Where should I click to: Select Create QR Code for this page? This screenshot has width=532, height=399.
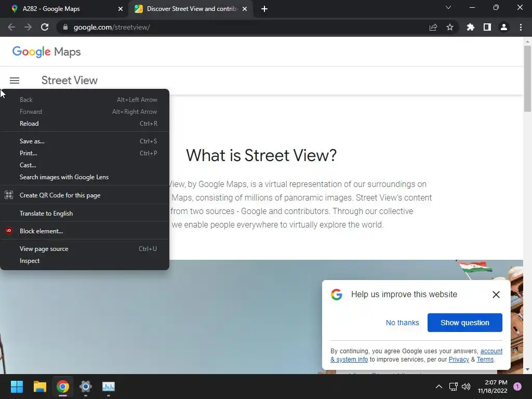(x=85, y=195)
